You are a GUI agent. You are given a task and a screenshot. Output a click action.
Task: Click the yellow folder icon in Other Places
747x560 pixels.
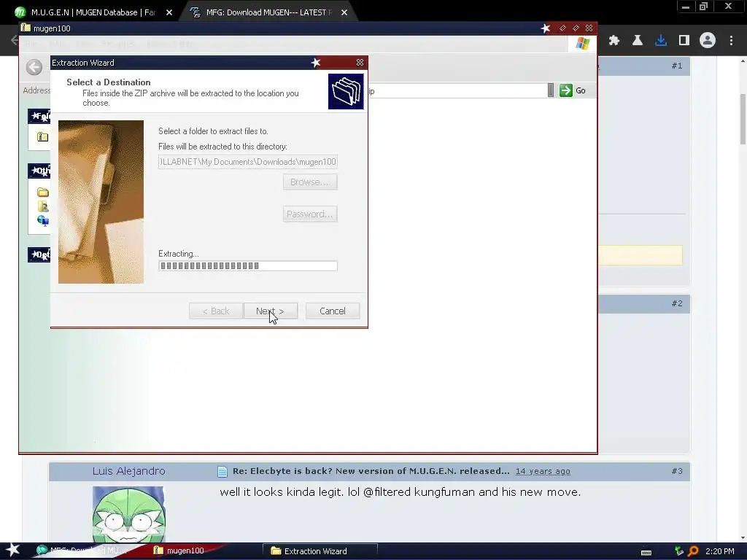(43, 192)
